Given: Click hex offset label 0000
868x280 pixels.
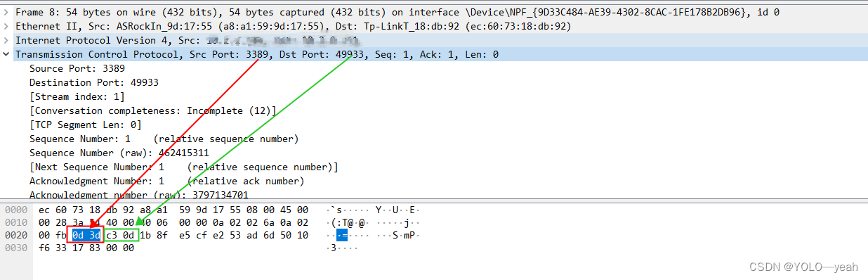Looking at the screenshot, I should [15, 210].
